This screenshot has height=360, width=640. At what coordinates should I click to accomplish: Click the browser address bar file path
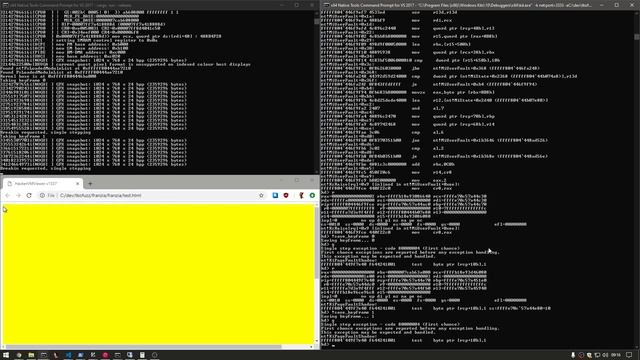coord(100,196)
